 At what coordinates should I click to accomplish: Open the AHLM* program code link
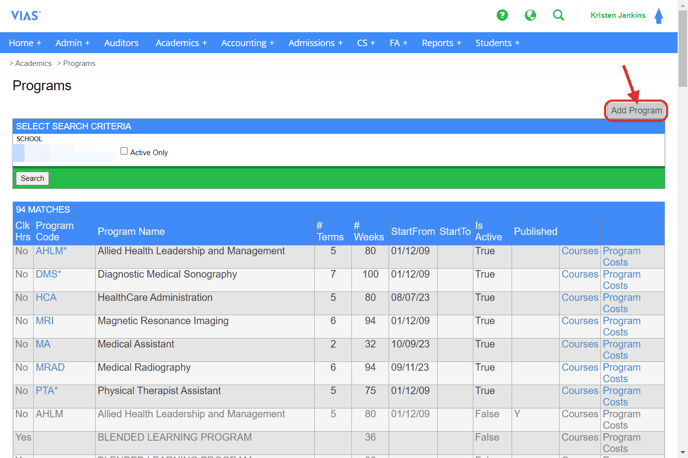[50, 251]
